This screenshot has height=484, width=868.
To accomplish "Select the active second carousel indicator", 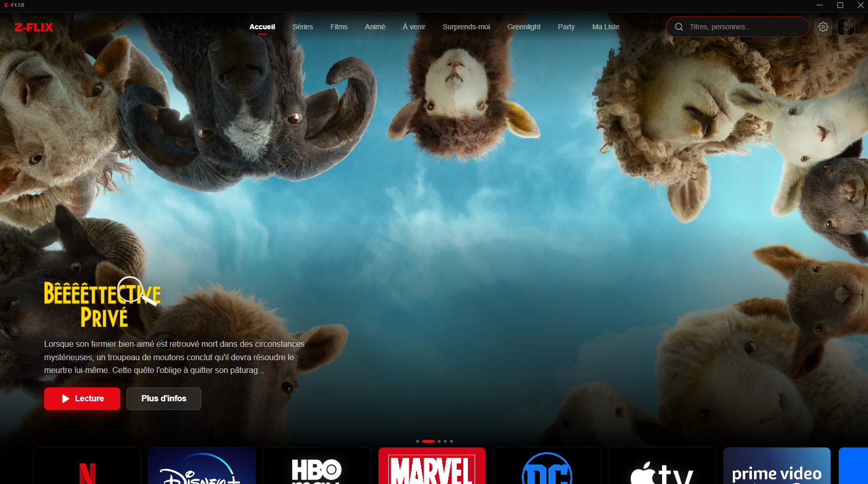I will pyautogui.click(x=428, y=441).
